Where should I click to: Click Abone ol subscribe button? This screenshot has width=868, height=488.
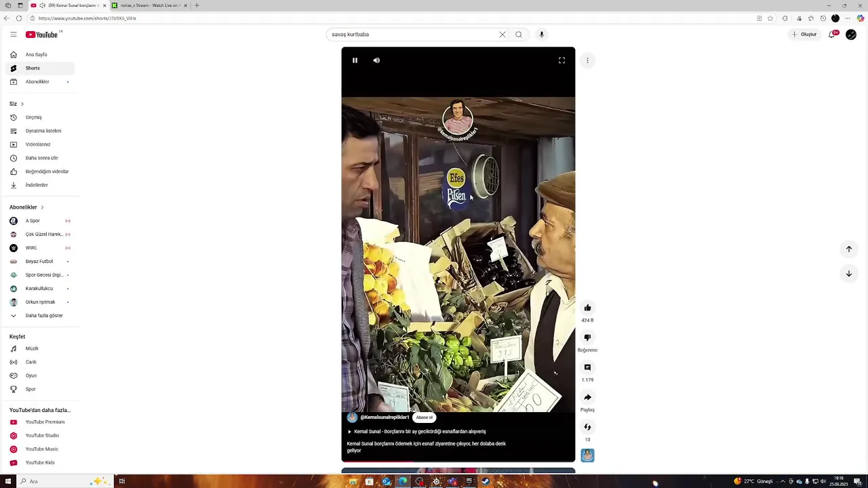[425, 418]
